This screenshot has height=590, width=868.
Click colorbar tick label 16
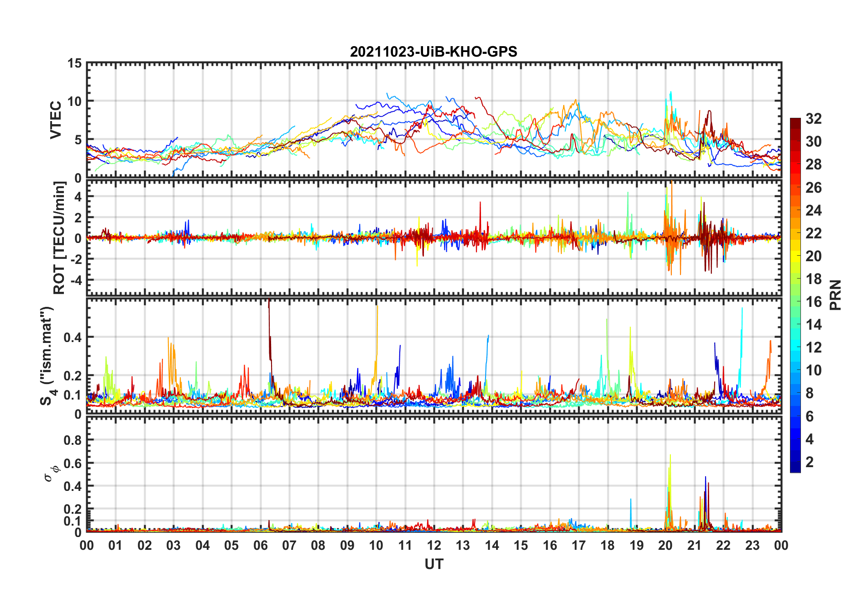click(x=813, y=302)
